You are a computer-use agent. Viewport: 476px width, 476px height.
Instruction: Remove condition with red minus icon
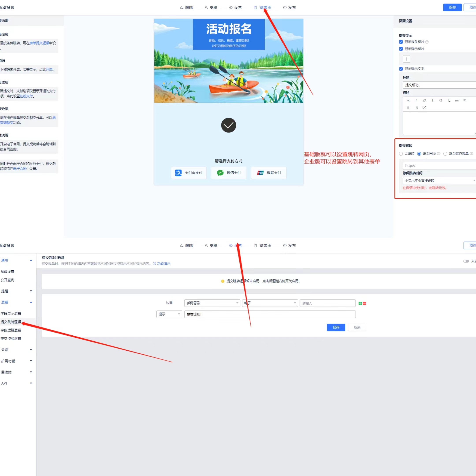tap(364, 303)
